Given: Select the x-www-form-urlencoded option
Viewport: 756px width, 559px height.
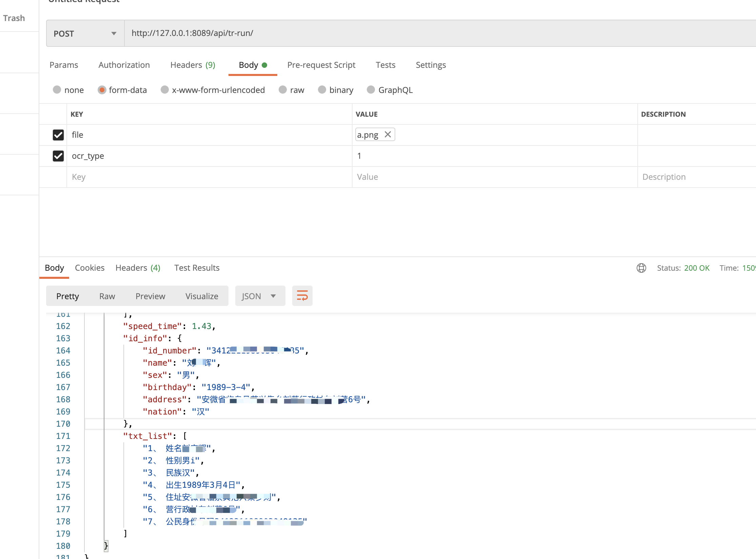Looking at the screenshot, I should pos(165,90).
